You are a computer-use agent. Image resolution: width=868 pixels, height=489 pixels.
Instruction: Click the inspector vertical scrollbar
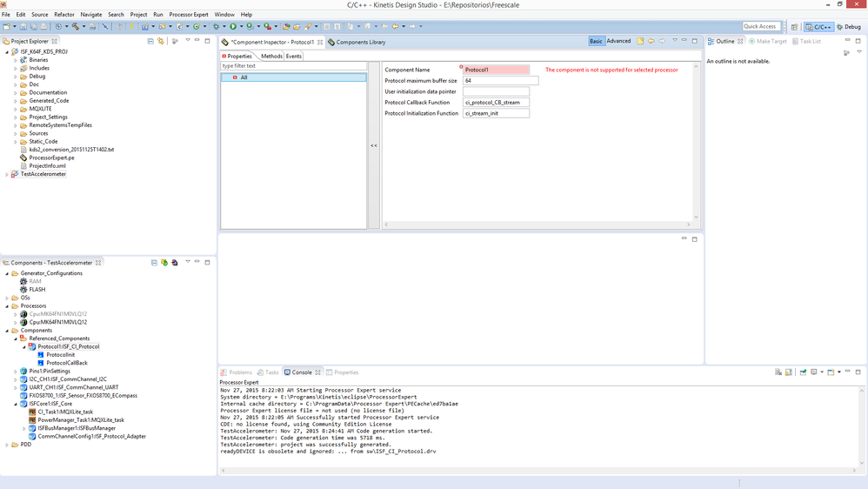[696, 141]
